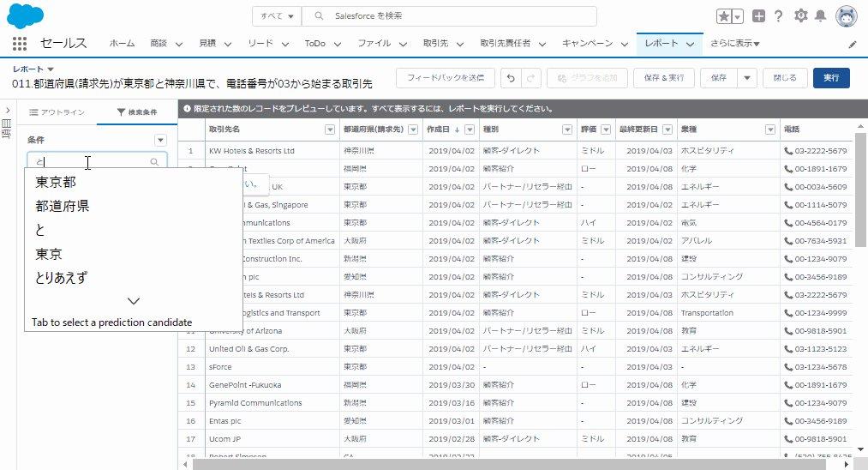Click the 'KW Hotels & Resorts Ltd' cell
The image size is (868, 470).
[x=272, y=151]
